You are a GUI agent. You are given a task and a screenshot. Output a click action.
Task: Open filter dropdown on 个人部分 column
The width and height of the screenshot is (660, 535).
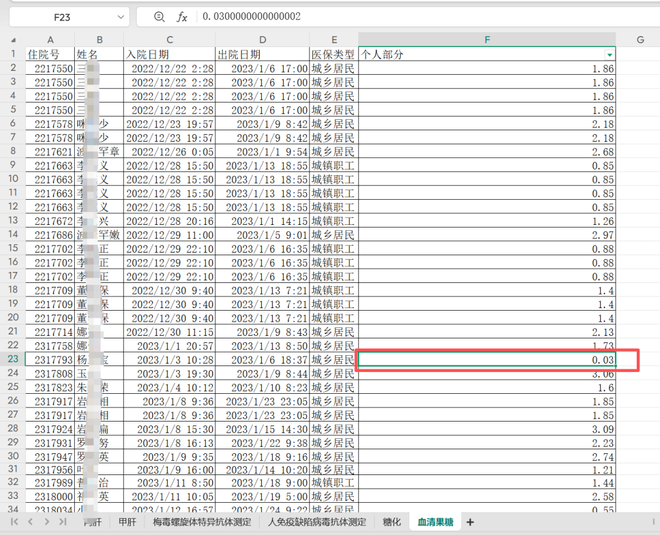(x=609, y=54)
